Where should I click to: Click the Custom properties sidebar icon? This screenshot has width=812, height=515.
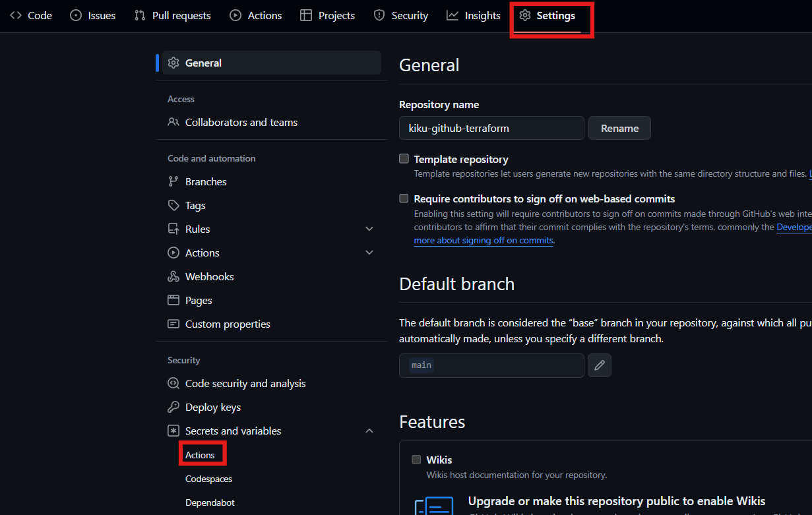(x=173, y=324)
